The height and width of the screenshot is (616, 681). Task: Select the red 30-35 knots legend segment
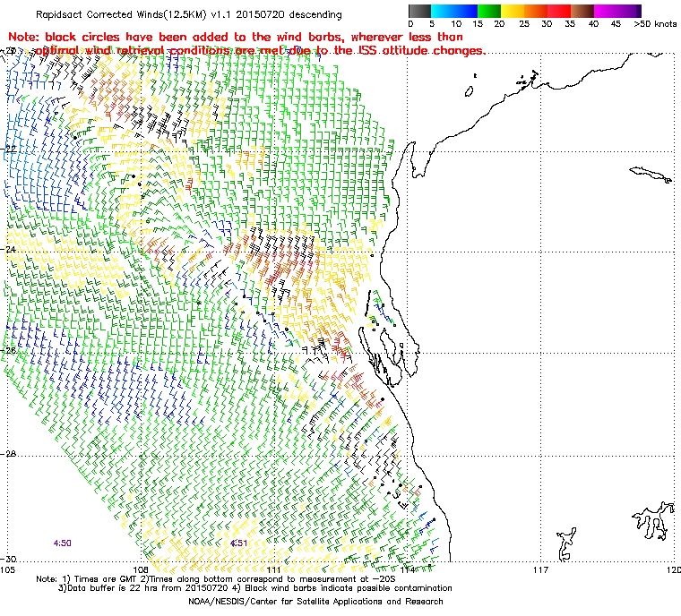pyautogui.click(x=559, y=12)
